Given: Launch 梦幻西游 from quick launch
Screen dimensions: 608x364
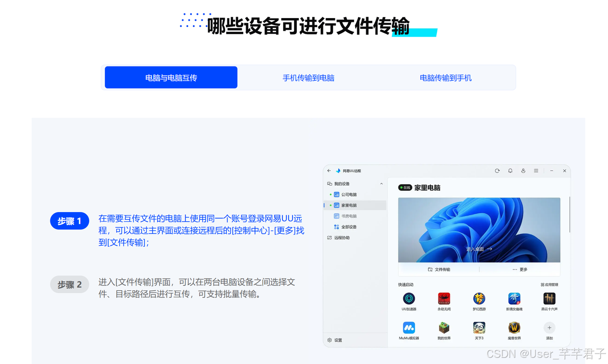Looking at the screenshot, I should 479,298.
